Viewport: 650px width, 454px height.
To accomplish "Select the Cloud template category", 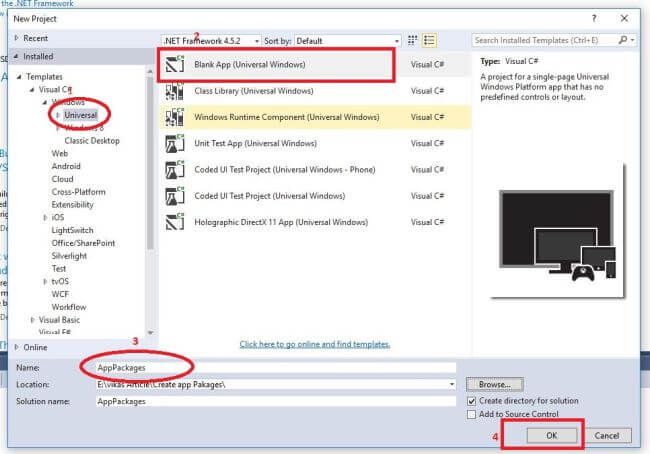I will [63, 179].
